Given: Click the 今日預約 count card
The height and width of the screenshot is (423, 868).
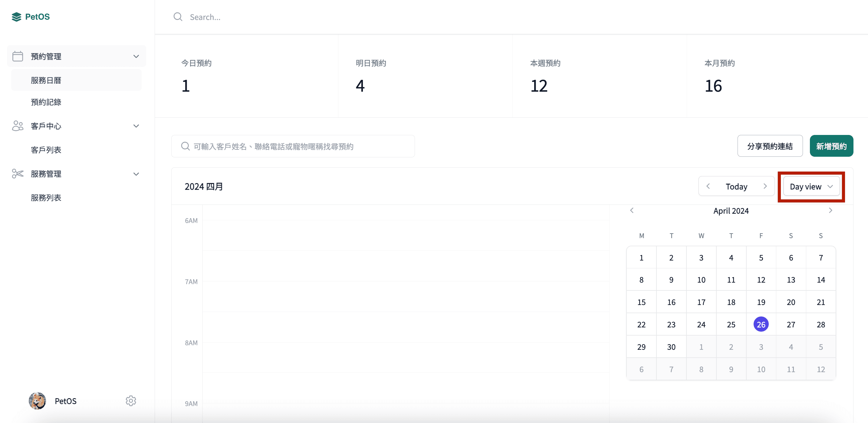Looking at the screenshot, I should (x=247, y=76).
